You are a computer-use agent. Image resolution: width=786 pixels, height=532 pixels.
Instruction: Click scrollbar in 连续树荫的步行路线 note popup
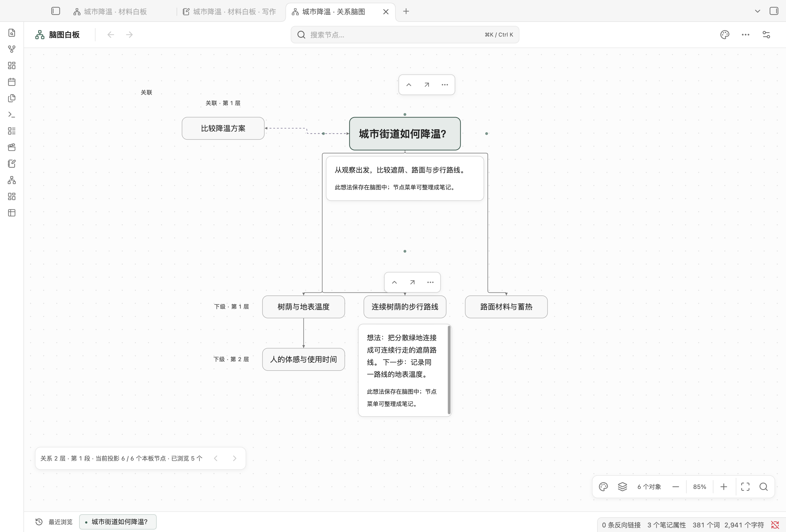click(x=449, y=370)
